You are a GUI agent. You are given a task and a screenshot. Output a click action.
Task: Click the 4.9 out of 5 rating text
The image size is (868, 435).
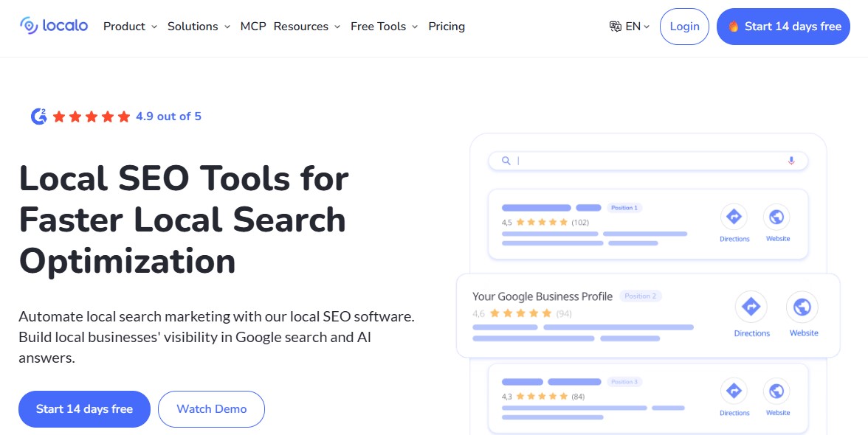(168, 116)
